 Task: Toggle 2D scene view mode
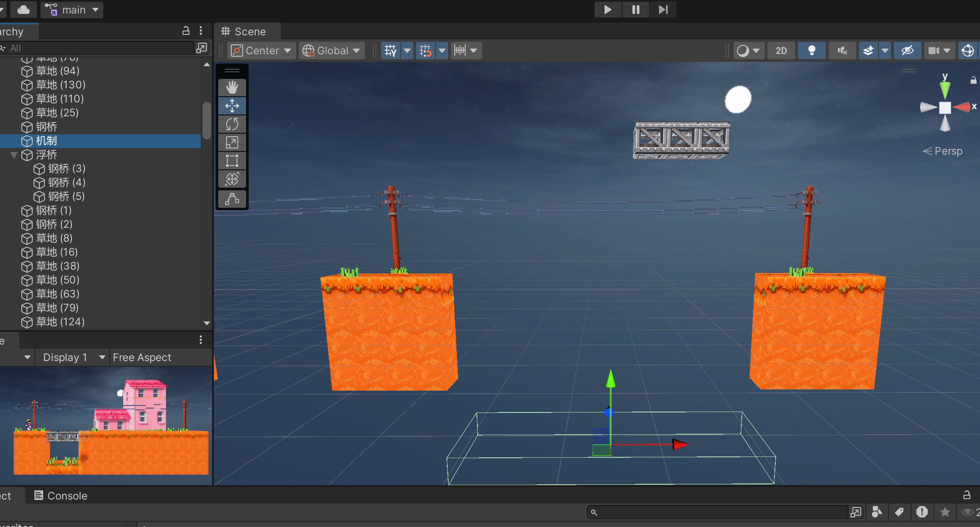pyautogui.click(x=781, y=51)
